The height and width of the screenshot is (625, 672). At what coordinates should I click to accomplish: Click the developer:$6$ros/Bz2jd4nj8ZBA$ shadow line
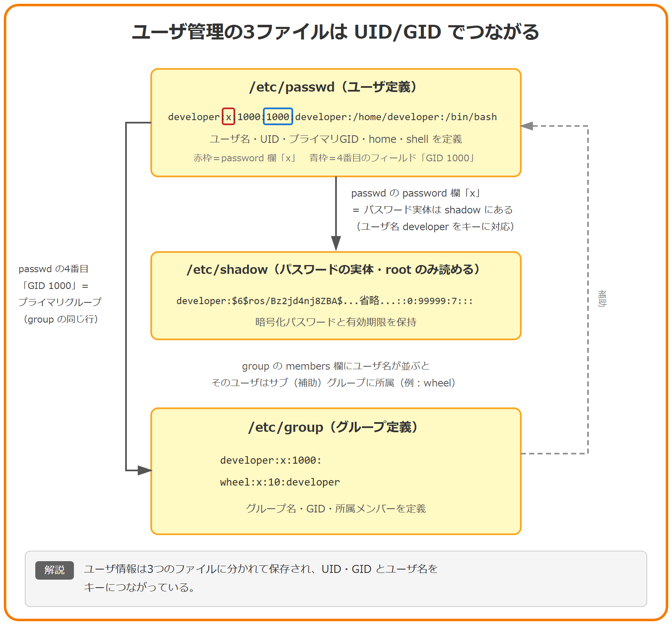325,301
